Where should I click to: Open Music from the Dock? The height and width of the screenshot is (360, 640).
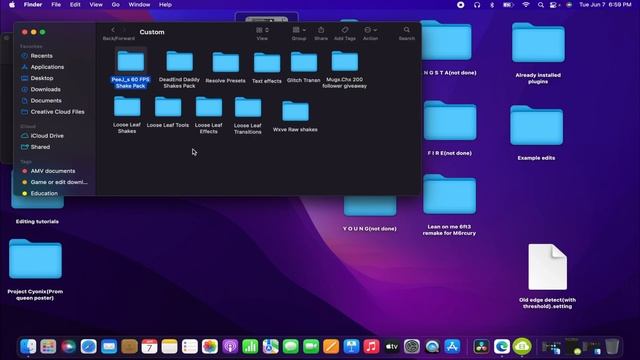tap(371, 347)
